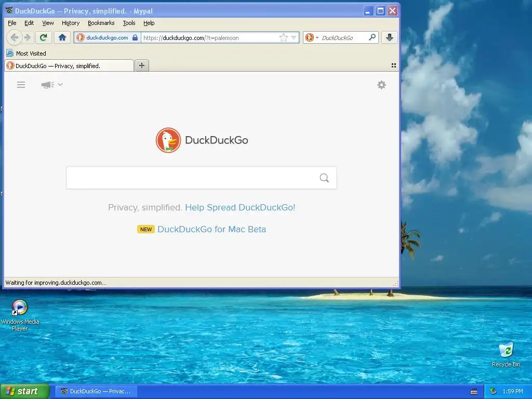Open the Edit menu
Screen dimensions: 532x399
pyautogui.click(x=29, y=23)
